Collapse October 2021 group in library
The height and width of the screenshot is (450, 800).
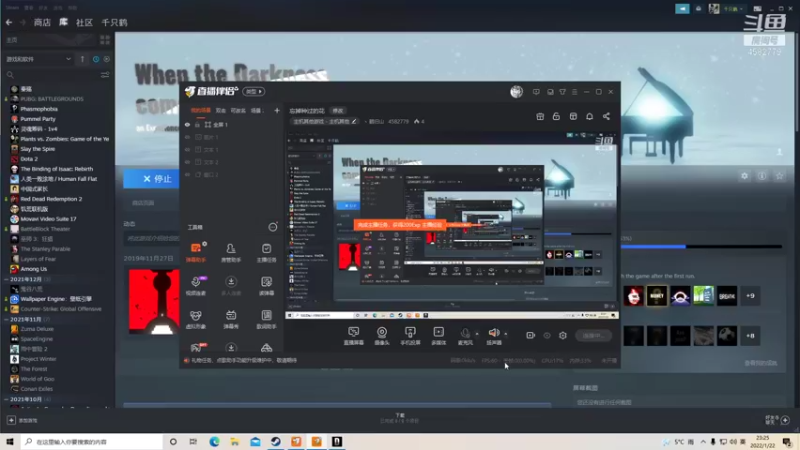click(7, 399)
